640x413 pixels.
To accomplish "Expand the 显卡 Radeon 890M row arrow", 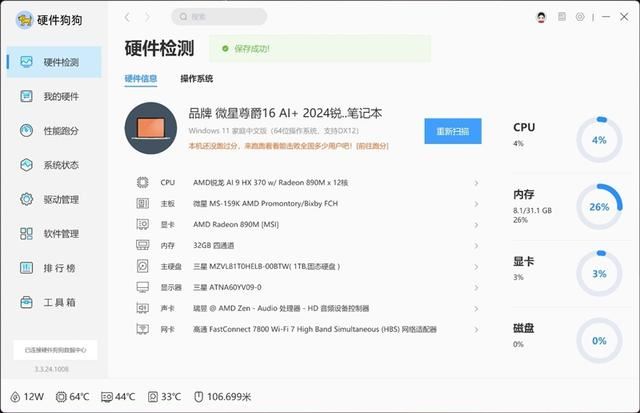I will click(476, 225).
